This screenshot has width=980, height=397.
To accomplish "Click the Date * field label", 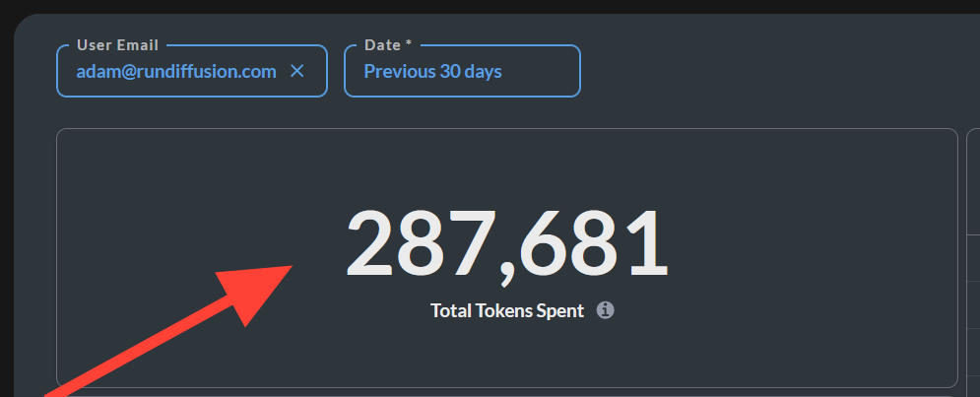I will point(388,45).
